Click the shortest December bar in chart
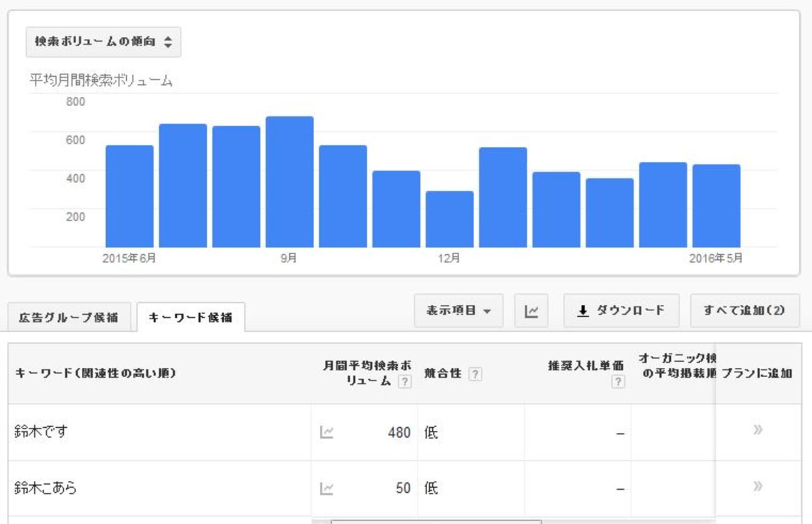Screen dimensions: 812x524 click(450, 219)
